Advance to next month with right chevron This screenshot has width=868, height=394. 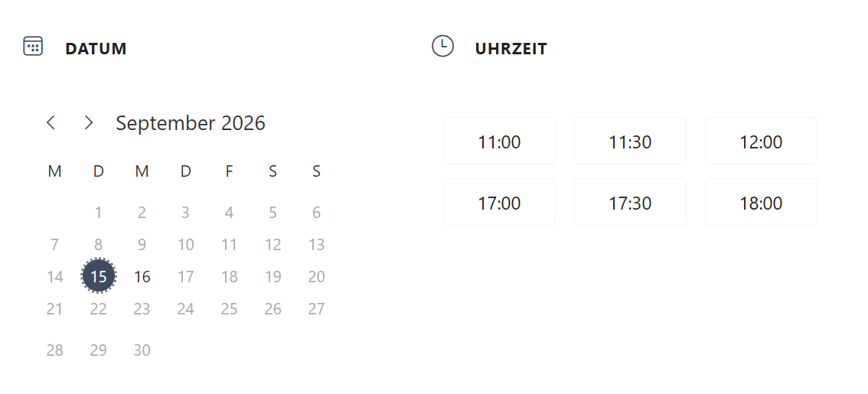click(89, 122)
